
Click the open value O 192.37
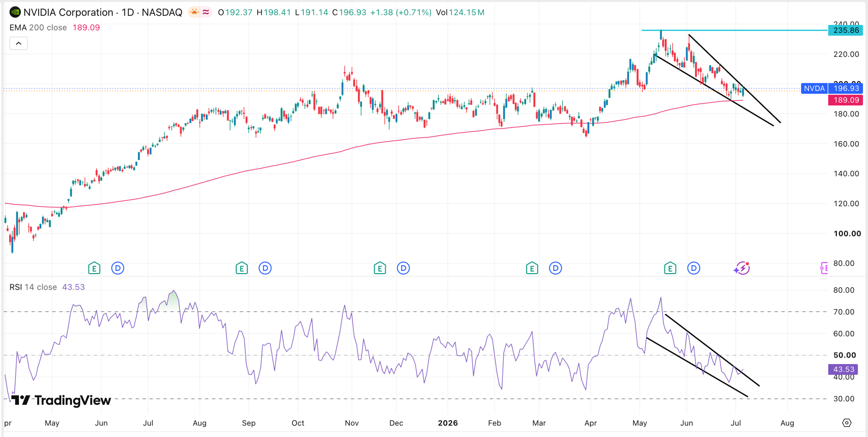[235, 13]
